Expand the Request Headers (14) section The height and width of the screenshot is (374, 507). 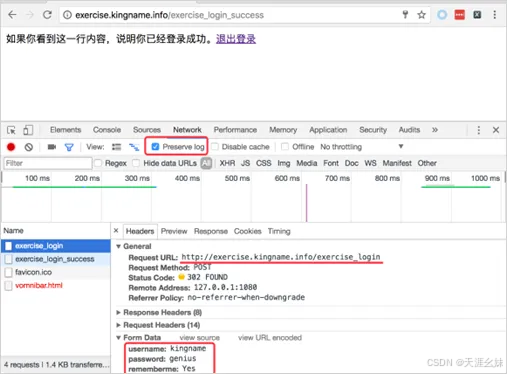118,325
